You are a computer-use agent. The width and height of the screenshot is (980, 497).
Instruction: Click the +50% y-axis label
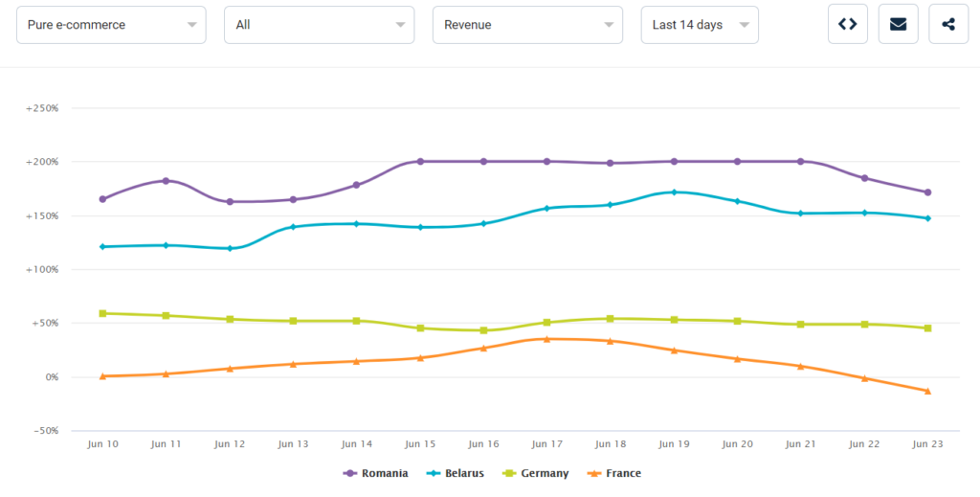pos(44,324)
